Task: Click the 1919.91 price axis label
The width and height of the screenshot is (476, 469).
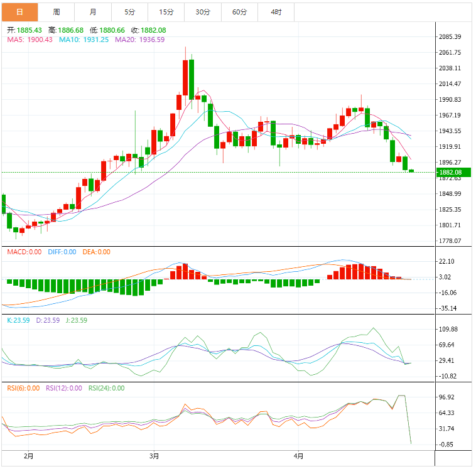Action: [x=450, y=147]
